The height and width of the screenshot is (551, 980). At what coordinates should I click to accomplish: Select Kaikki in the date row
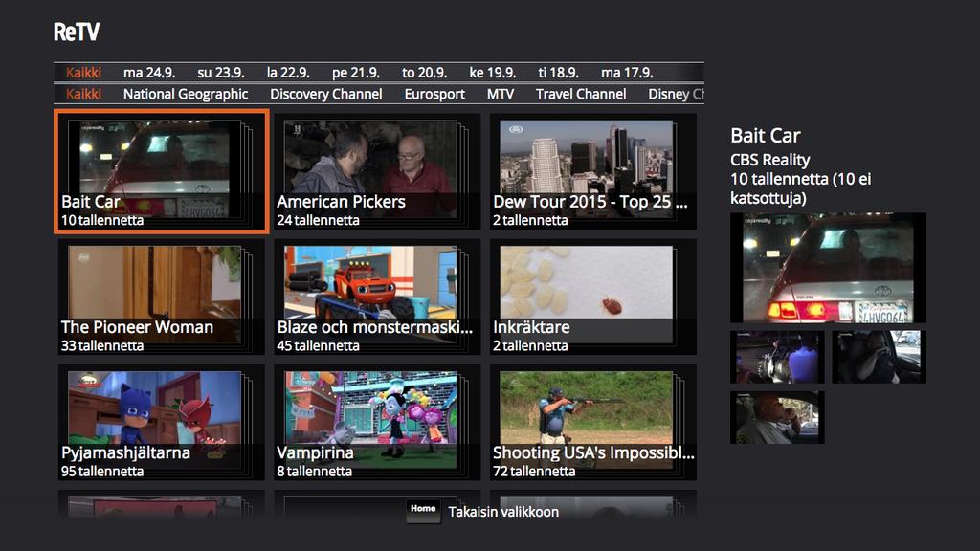point(83,73)
